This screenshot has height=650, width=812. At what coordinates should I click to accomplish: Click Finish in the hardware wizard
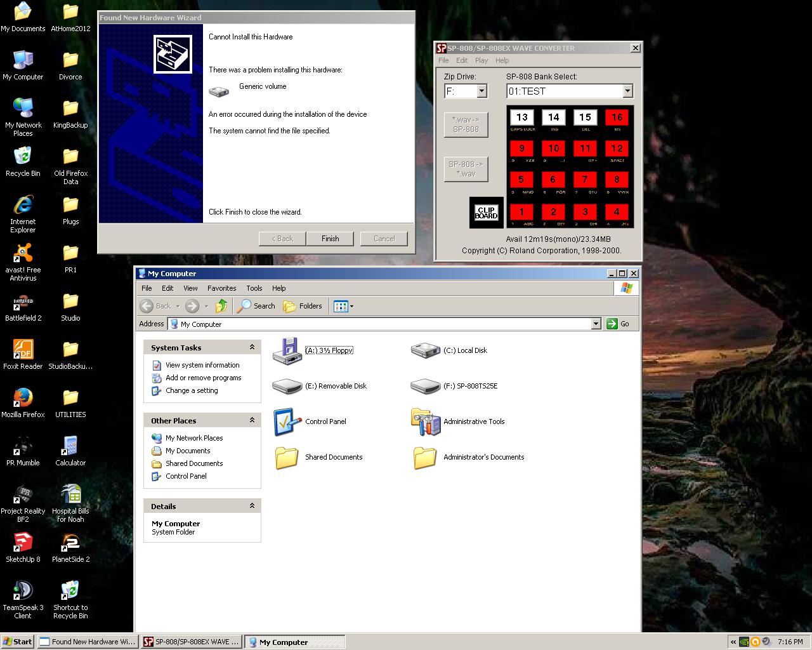click(330, 239)
